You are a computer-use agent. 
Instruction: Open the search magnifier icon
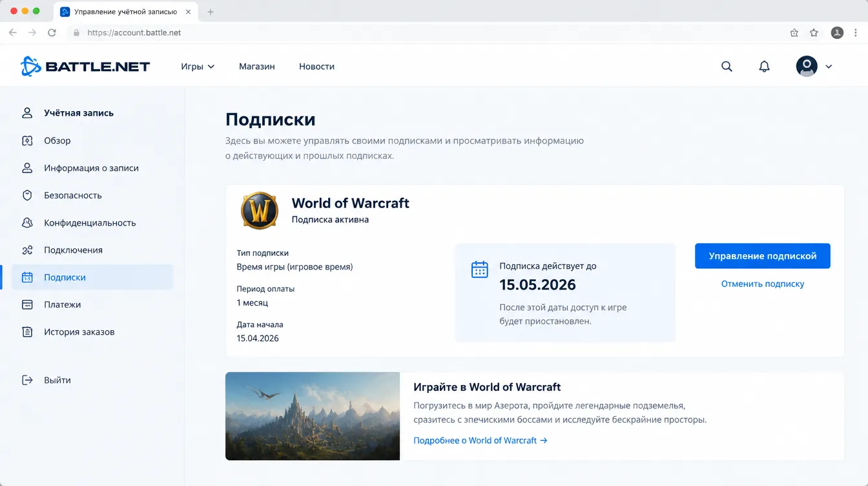(727, 66)
